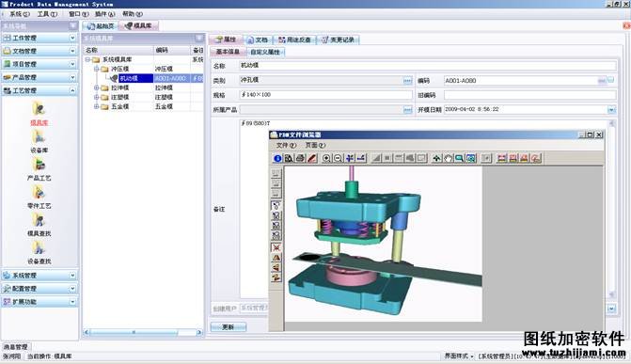Click the 更新 button

(229, 327)
